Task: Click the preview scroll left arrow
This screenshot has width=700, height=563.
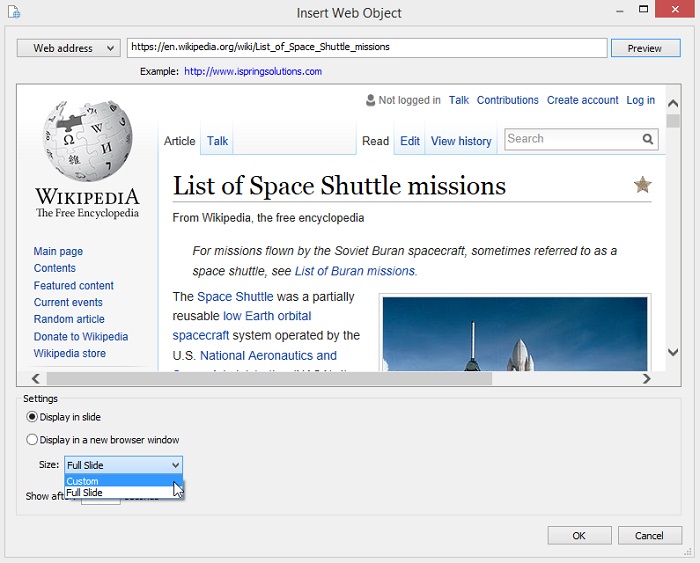Action: point(36,379)
